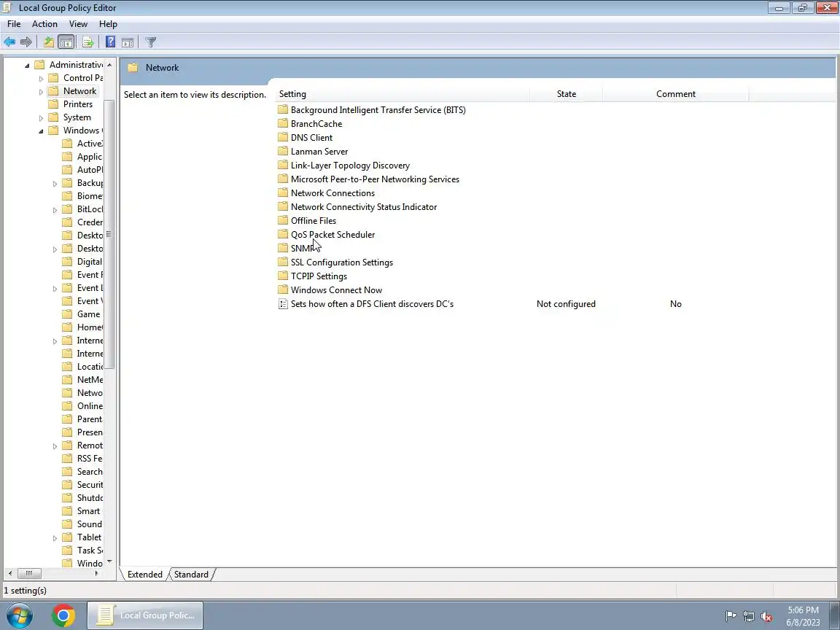This screenshot has width=840, height=630.
Task: Launch Google Chrome from the taskbar
Action: coord(63,615)
